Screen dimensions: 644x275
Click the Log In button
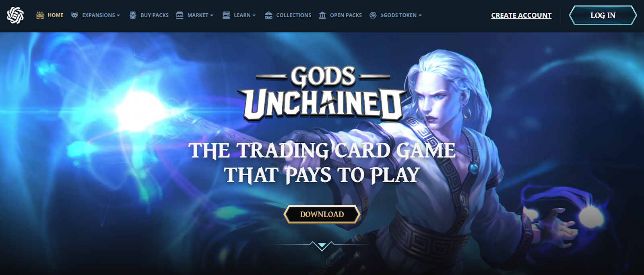[603, 15]
